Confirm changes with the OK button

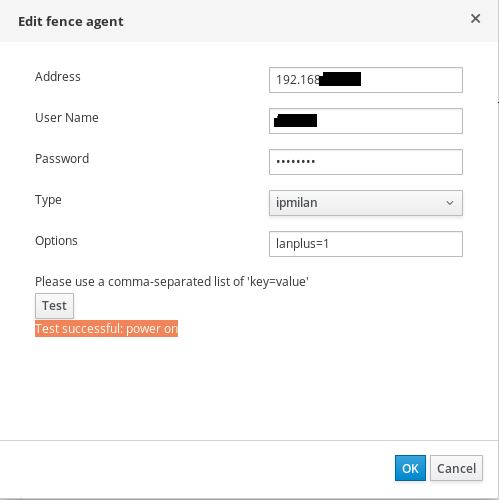410,468
